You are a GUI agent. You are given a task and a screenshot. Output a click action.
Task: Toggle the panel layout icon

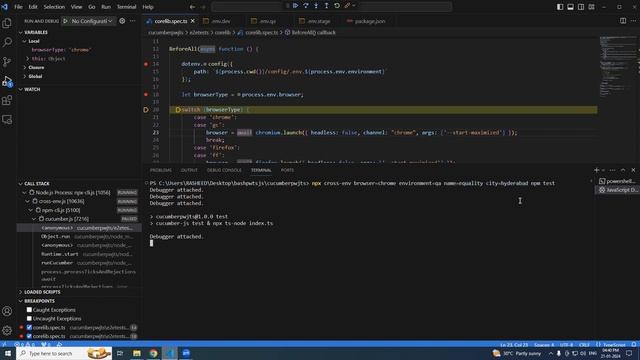pos(571,7)
